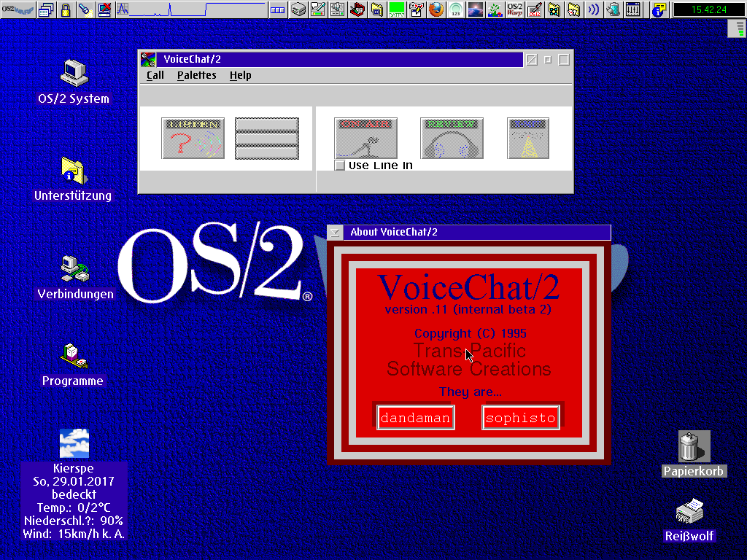Viewport: 747px width, 560px height.
Task: Click the CPU activity pulse graph
Action: [x=190, y=9]
